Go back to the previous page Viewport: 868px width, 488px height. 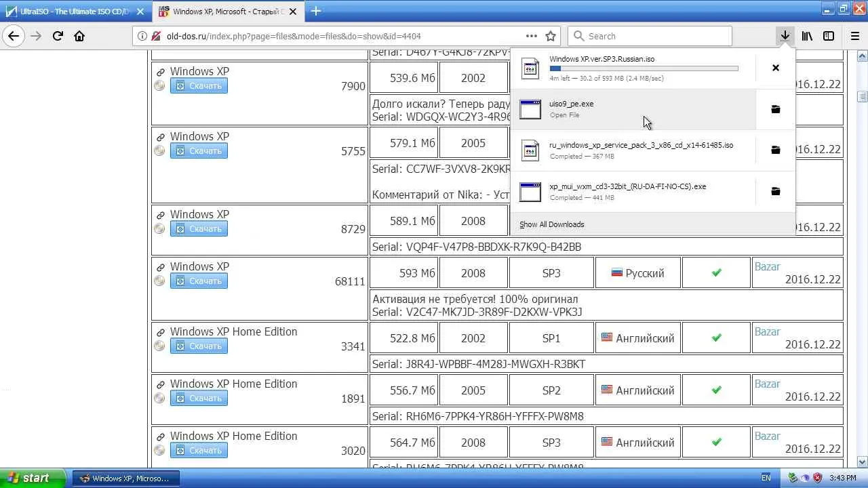pyautogui.click(x=14, y=36)
